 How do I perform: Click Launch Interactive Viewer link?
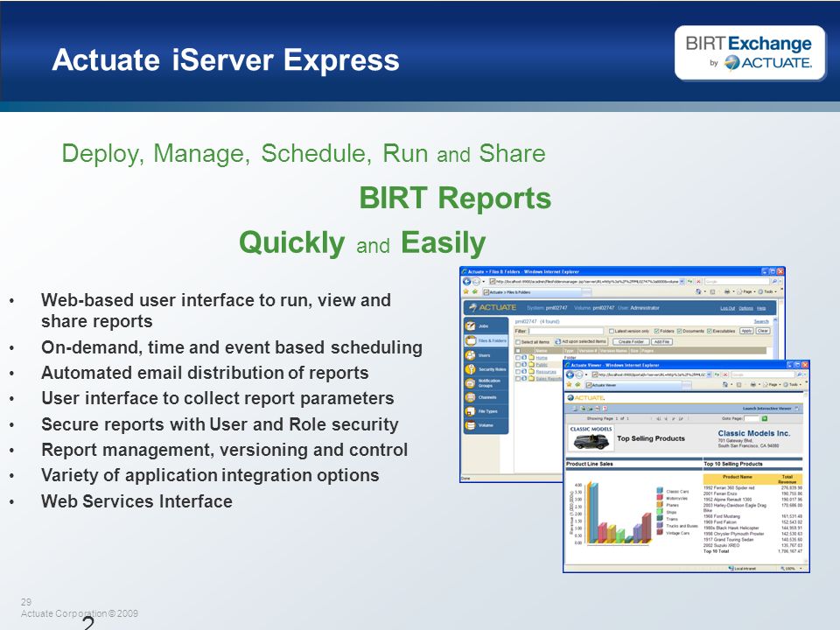pyautogui.click(x=766, y=409)
